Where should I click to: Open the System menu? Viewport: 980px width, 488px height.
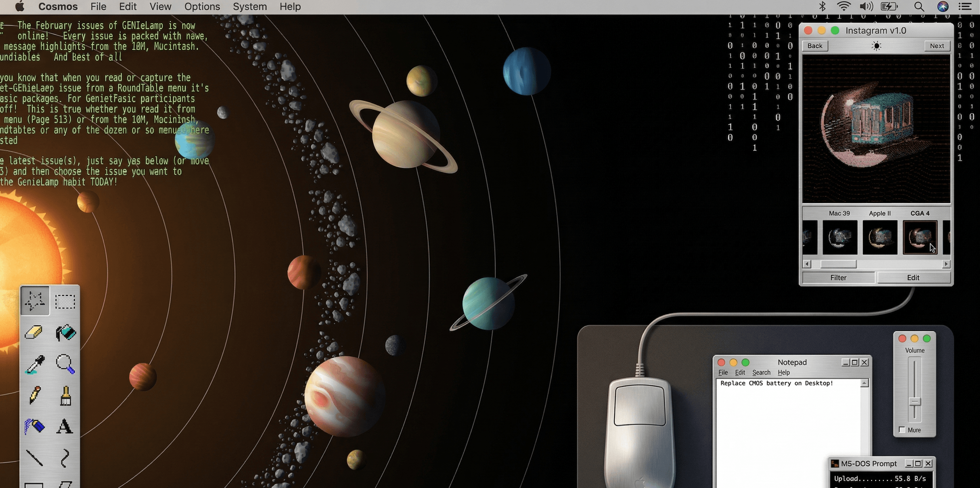[249, 6]
